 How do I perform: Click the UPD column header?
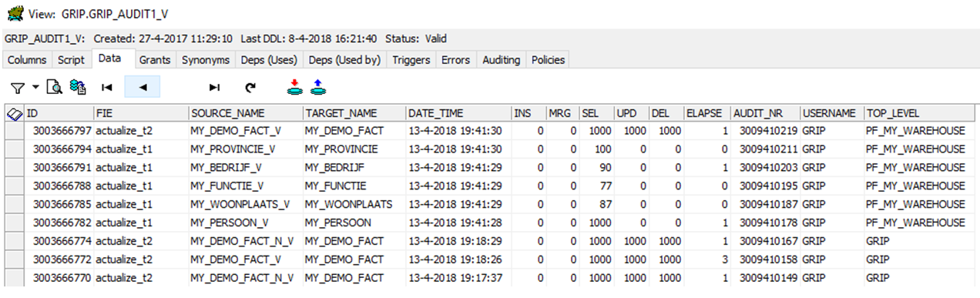(x=632, y=113)
